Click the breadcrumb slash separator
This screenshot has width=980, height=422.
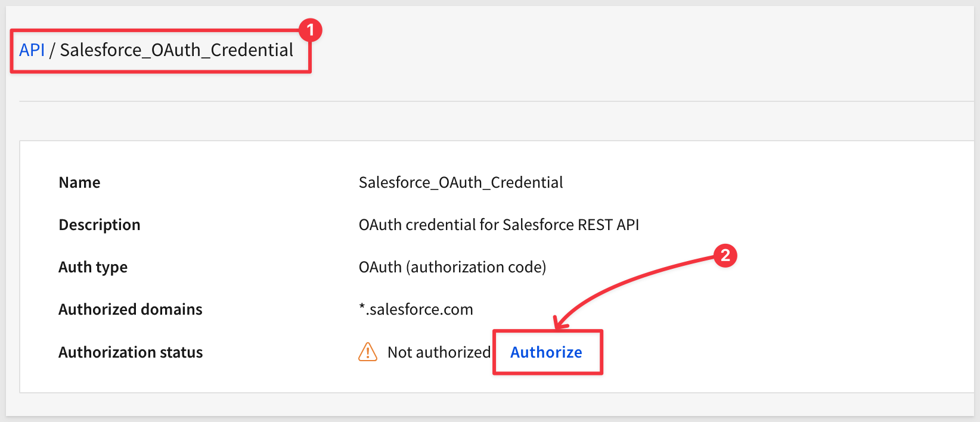tap(52, 50)
